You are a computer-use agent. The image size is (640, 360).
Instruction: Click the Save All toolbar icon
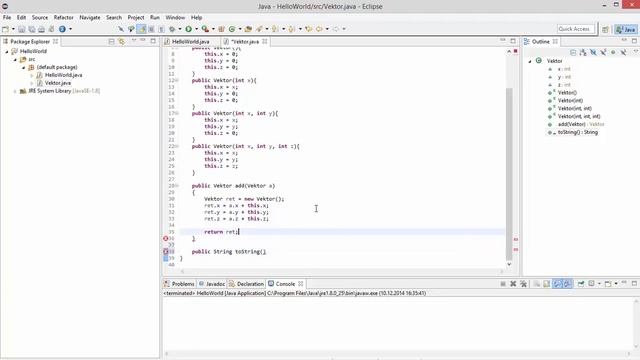click(x=31, y=29)
